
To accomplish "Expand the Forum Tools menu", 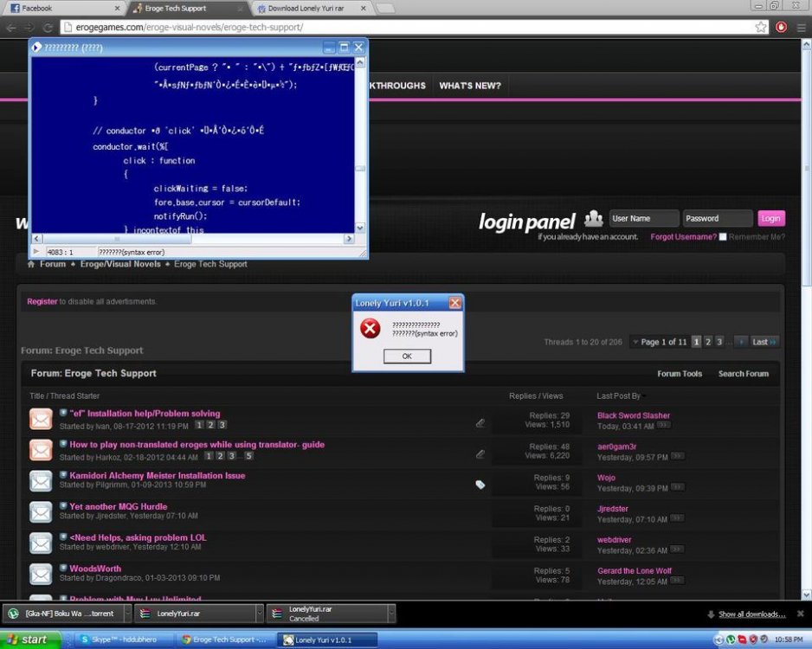I will click(680, 374).
